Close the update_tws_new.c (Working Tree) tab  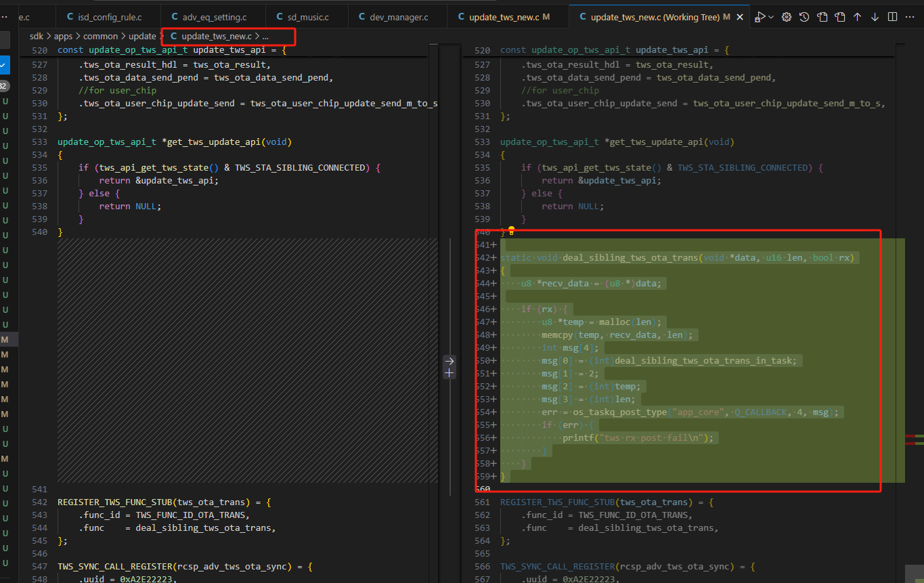741,17
